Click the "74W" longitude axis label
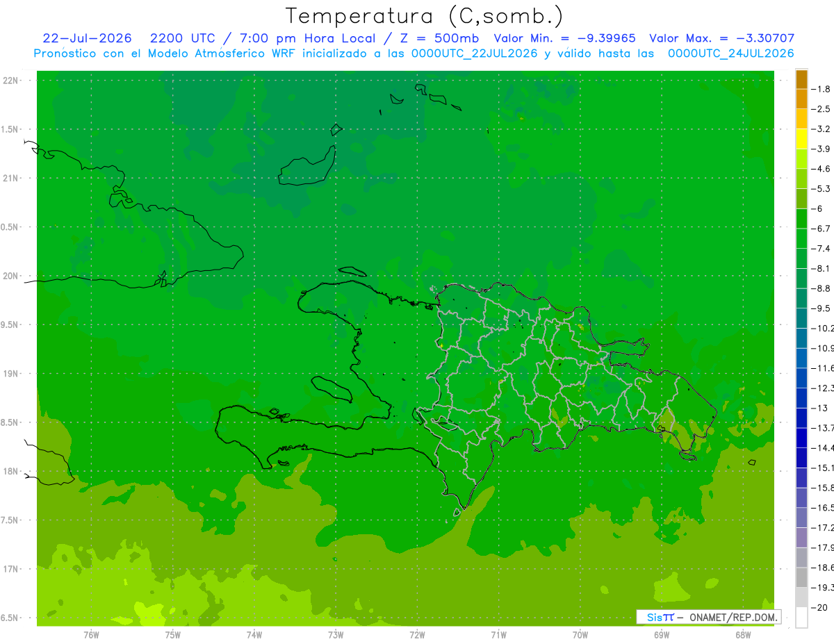This screenshot has width=834, height=644. pyautogui.click(x=254, y=635)
